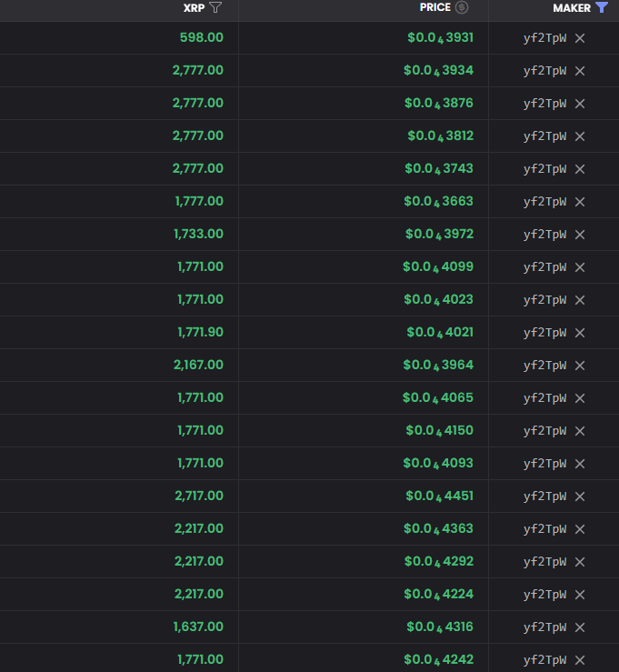Toggle the PRICE currency dollar icon
The width and height of the screenshot is (619, 672).
click(462, 7)
